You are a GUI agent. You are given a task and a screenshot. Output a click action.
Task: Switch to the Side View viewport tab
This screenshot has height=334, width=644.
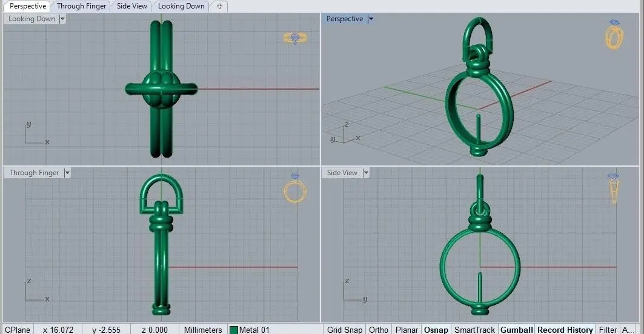pyautogui.click(x=131, y=6)
